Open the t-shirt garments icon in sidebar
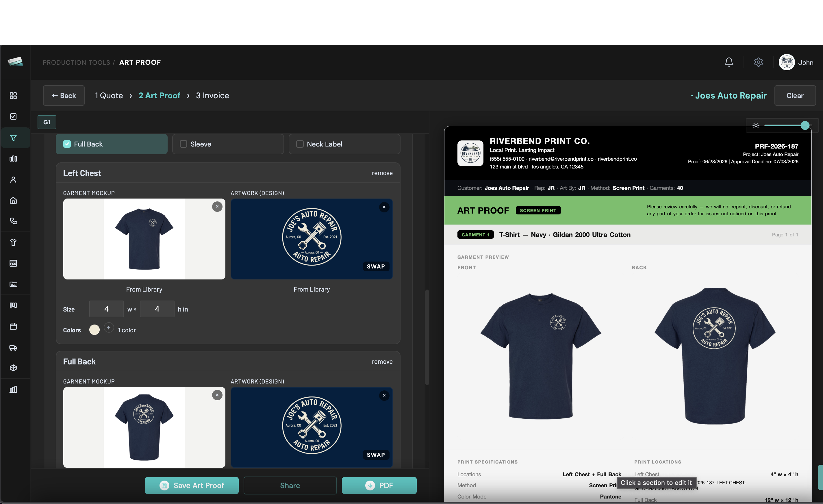The width and height of the screenshot is (823, 504). [13, 242]
